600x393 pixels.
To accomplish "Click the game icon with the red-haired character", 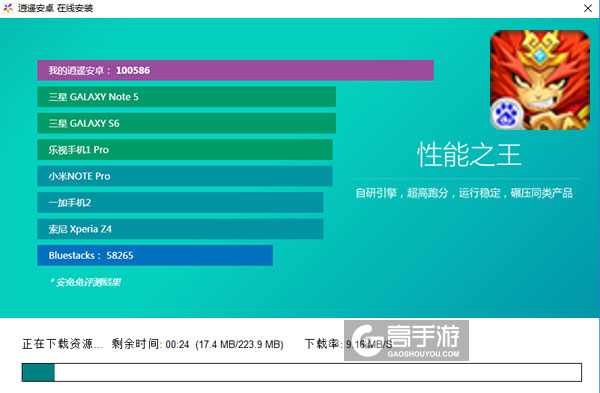I will pyautogui.click(x=540, y=80).
